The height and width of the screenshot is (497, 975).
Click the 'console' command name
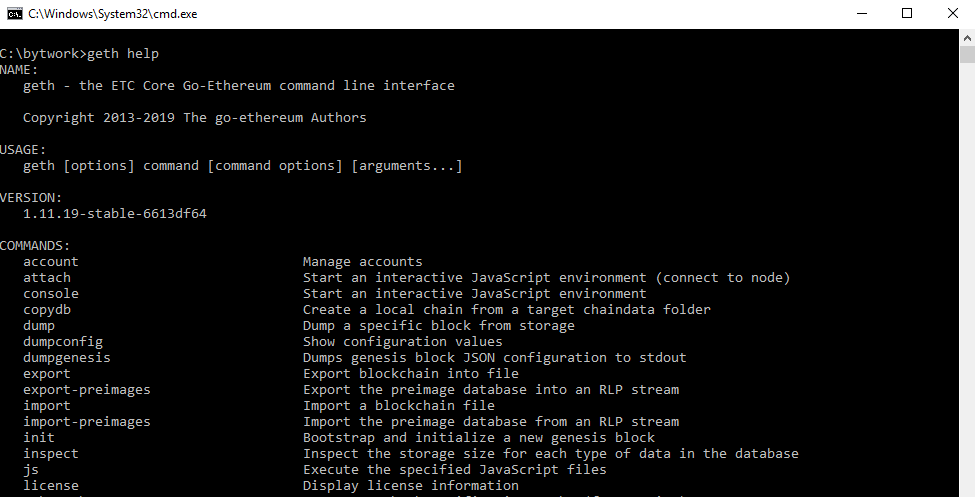(x=51, y=294)
